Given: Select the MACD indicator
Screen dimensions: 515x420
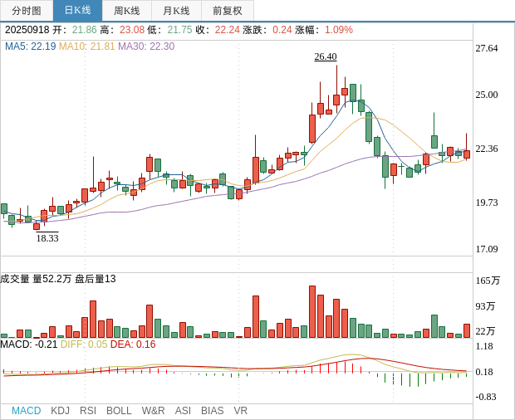Looking at the screenshot, I should pyautogui.click(x=26, y=411).
